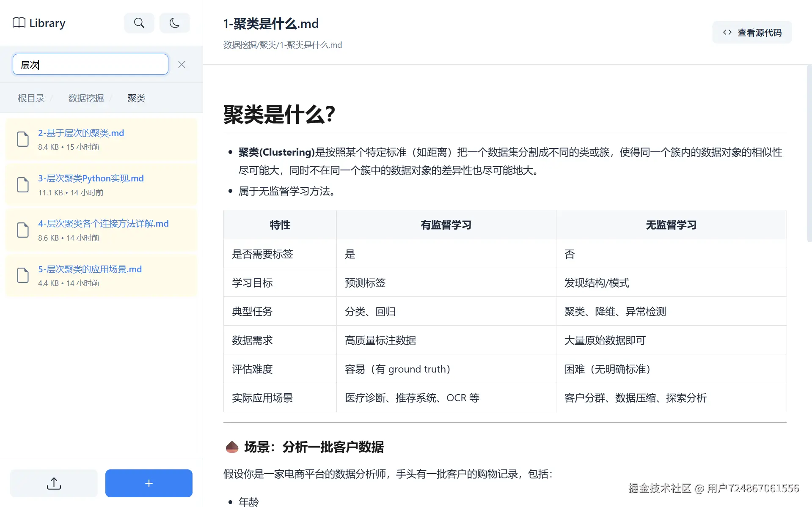Click the code icon in 查看源代码 button
The width and height of the screenshot is (812, 507).
pos(727,32)
